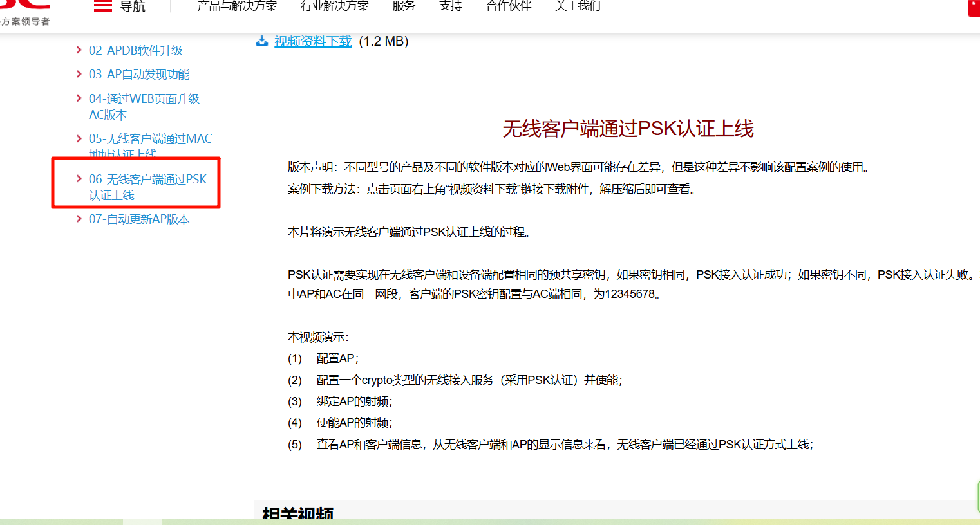Viewport: 980px width, 525px height.
Task: Open the hamburger navigation menu icon
Action: coord(103,6)
